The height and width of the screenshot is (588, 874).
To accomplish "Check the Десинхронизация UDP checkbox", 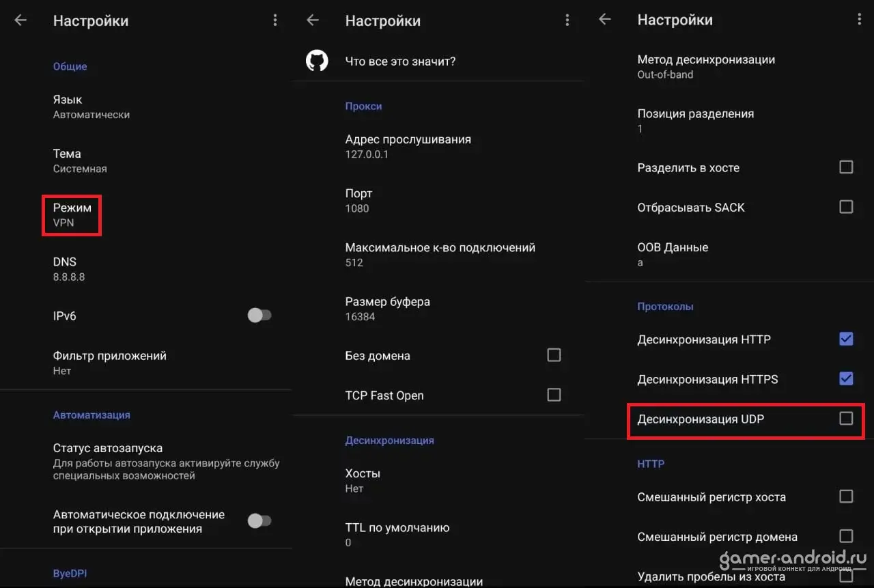I will pyautogui.click(x=846, y=419).
